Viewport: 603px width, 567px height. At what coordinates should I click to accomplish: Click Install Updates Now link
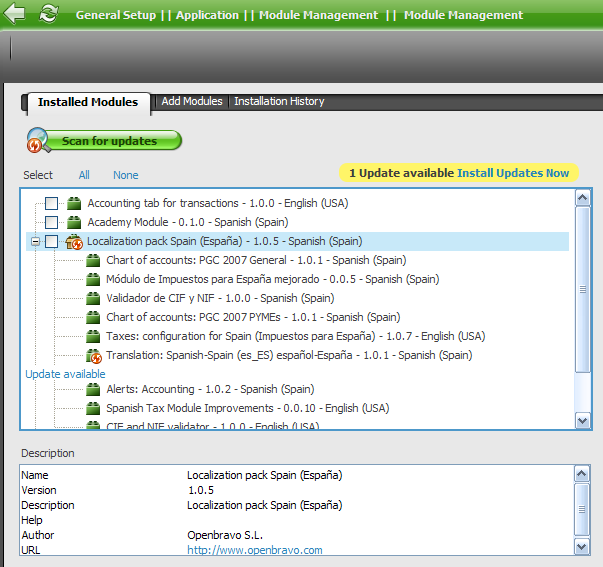coord(513,173)
